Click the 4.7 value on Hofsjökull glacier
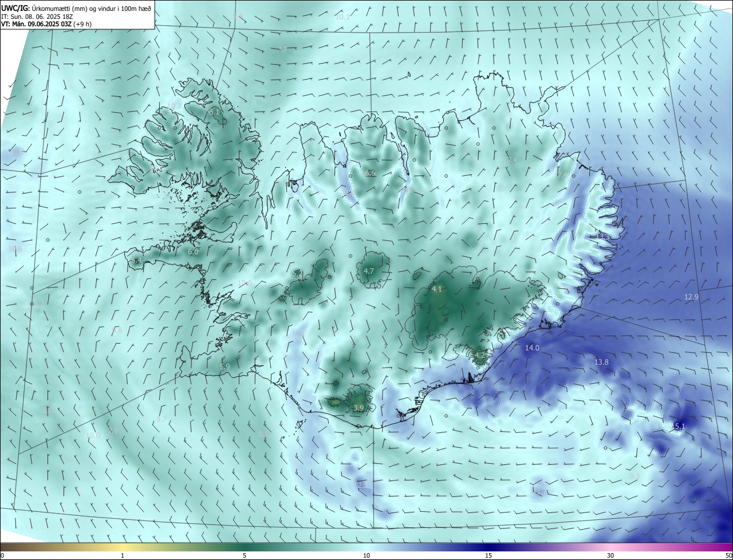This screenshot has height=560, width=733. 369,271
